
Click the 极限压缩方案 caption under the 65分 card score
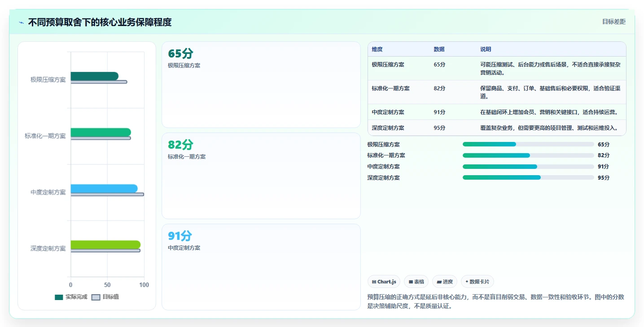point(184,65)
